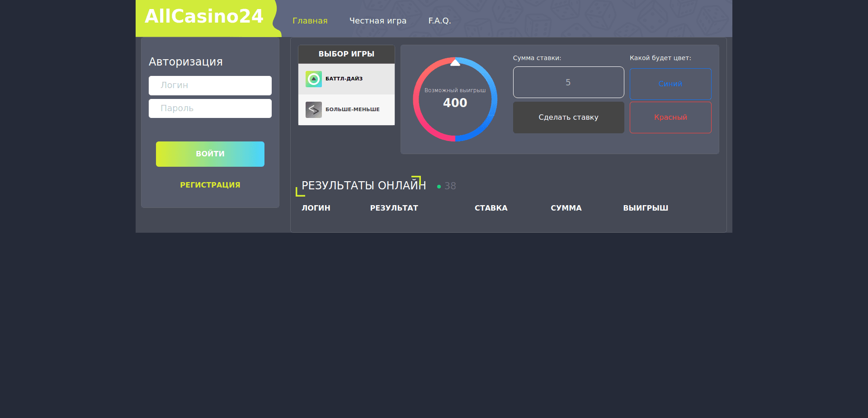868x418 pixels.
Task: Click the gray dice icon beside Больше-Меньше
Action: [x=313, y=109]
